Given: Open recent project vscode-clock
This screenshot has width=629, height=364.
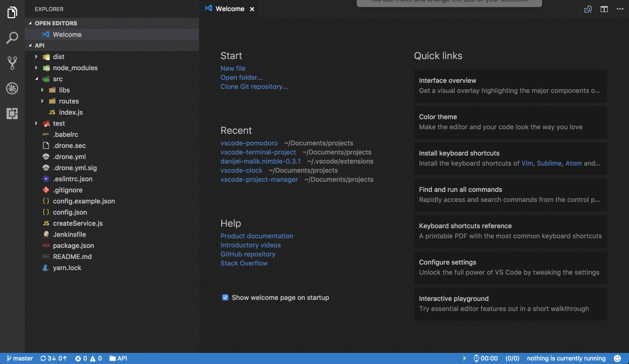Looking at the screenshot, I should tap(241, 170).
